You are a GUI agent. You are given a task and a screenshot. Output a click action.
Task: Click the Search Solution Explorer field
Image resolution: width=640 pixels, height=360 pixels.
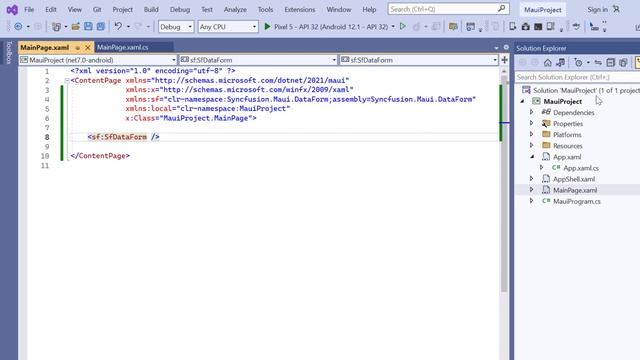577,77
